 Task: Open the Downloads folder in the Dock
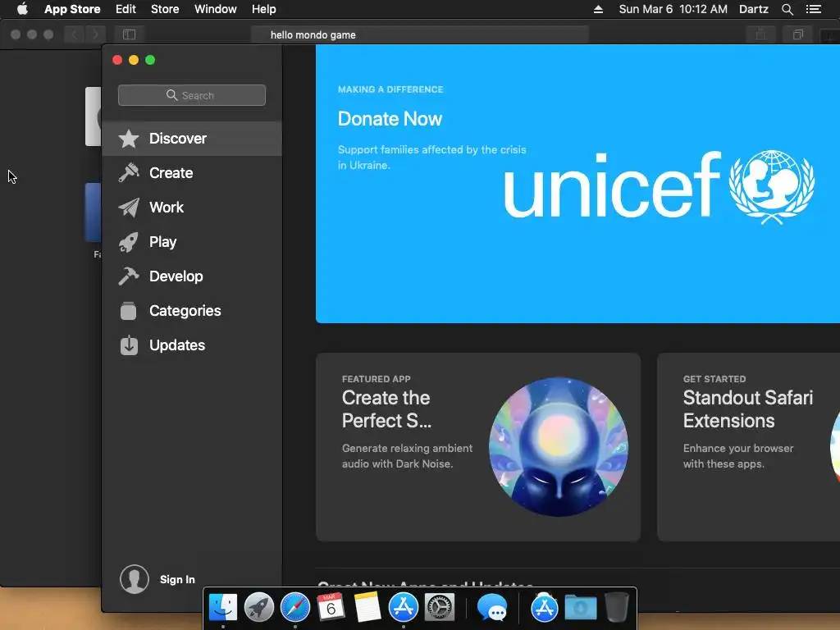(x=581, y=609)
